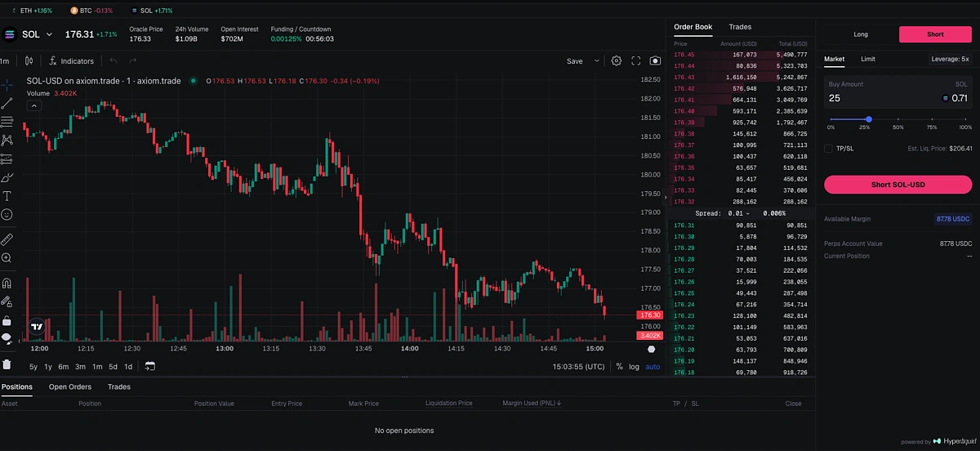Set amount slider to 50%
This screenshot has width=980, height=451.
(898, 119)
